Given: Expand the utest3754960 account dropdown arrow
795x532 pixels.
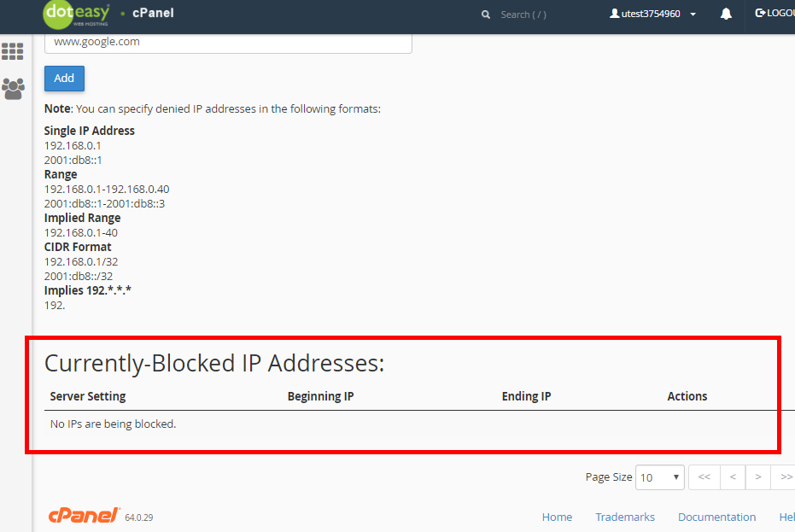Looking at the screenshot, I should coord(693,15).
